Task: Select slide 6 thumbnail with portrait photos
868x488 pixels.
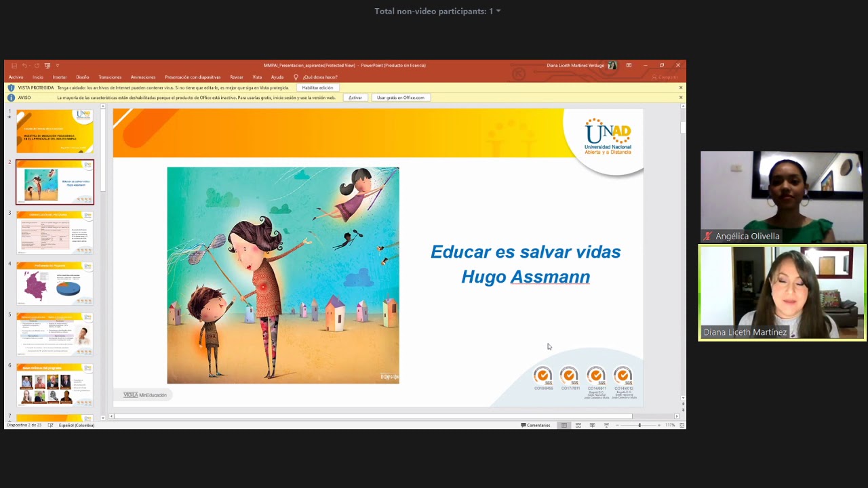Action: (x=55, y=385)
